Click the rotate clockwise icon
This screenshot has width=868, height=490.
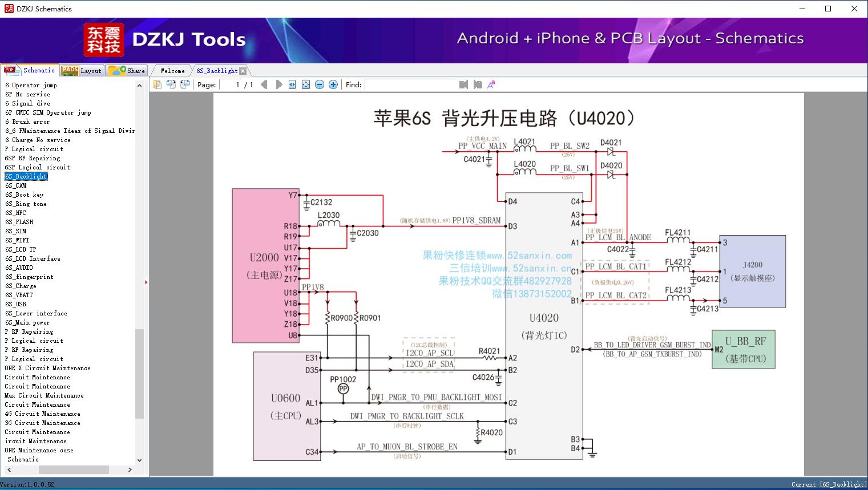click(x=185, y=84)
